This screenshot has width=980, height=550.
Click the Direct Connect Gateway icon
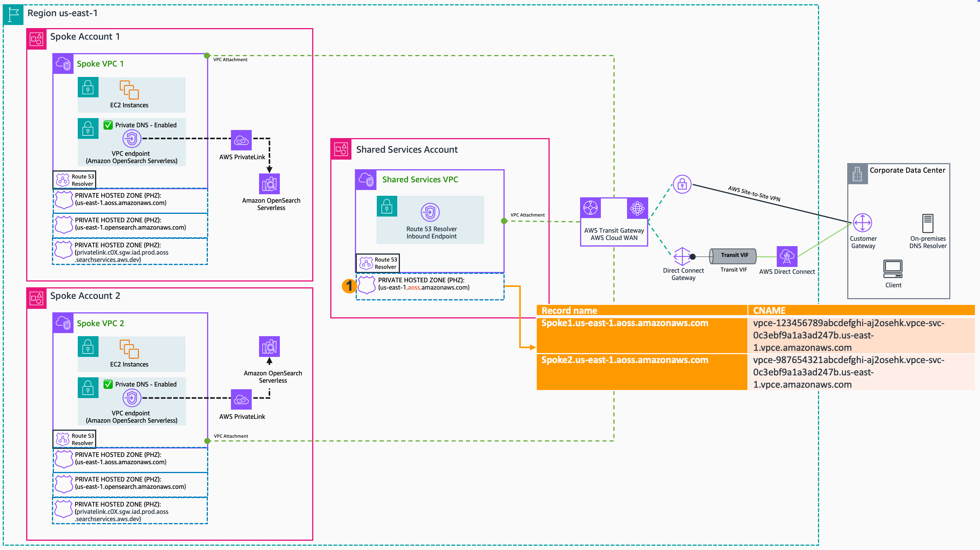[682, 256]
